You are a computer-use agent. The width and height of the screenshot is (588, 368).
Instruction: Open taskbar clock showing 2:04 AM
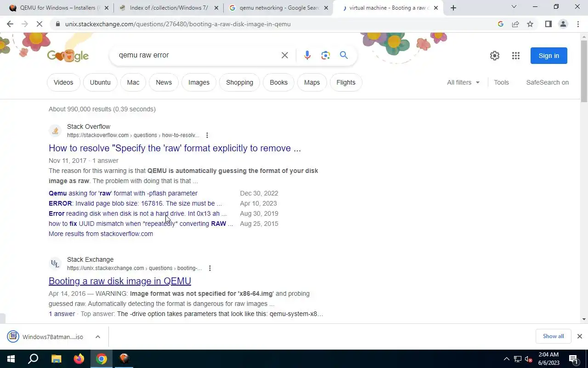(548, 359)
